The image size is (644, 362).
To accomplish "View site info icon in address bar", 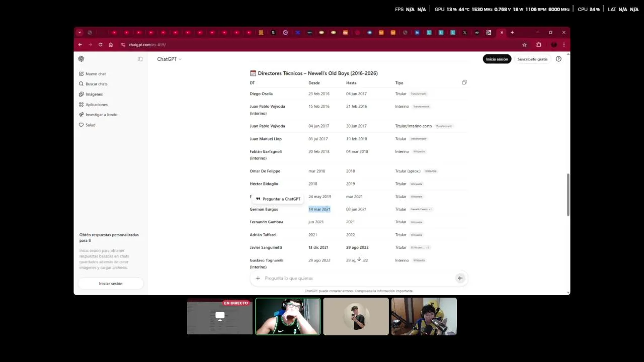I will (x=123, y=45).
